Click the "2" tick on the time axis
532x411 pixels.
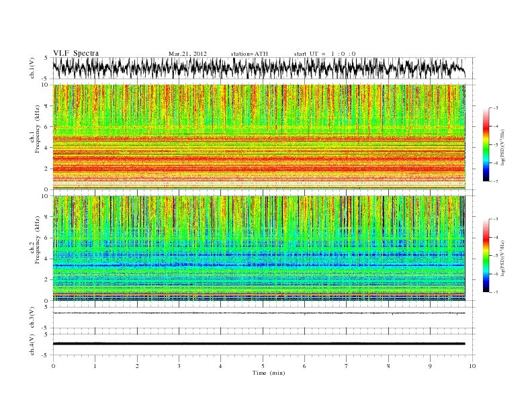137,366
